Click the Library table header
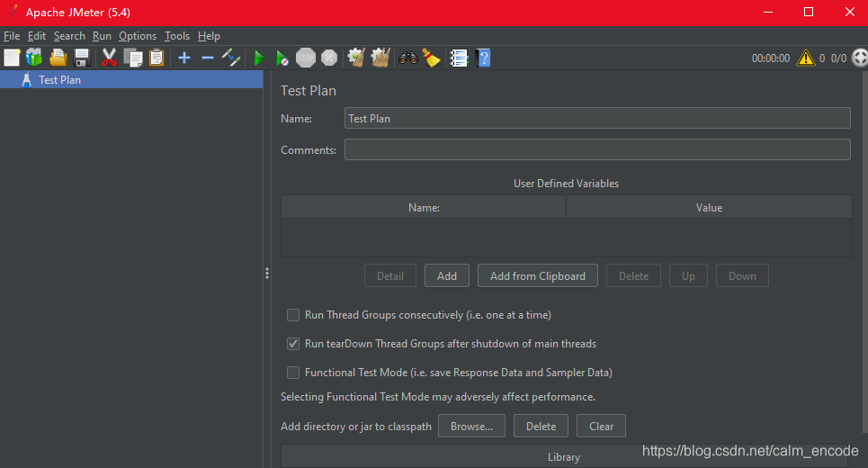Image resolution: width=868 pixels, height=468 pixels. pyautogui.click(x=564, y=457)
